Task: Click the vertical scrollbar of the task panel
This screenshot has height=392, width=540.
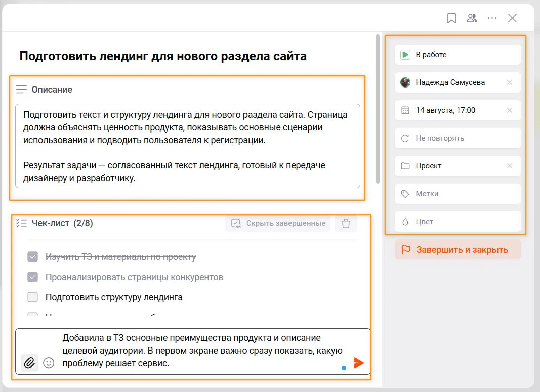Action: point(378,109)
